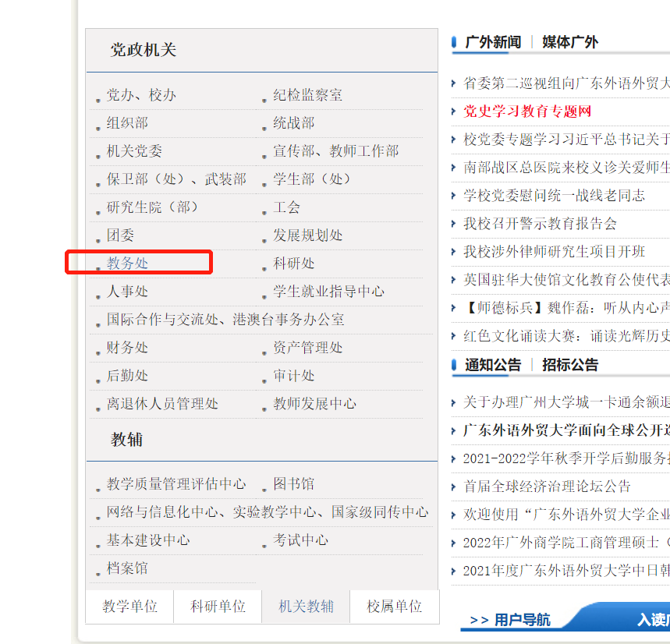Open 资产管理处 link
This screenshot has height=644, width=670.
tap(307, 348)
